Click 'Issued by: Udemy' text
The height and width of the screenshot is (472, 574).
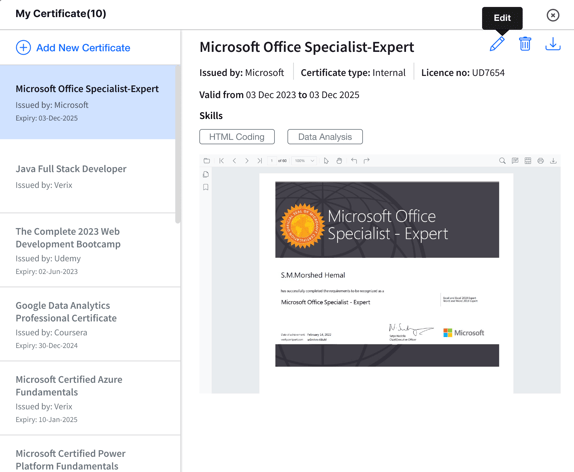point(48,259)
